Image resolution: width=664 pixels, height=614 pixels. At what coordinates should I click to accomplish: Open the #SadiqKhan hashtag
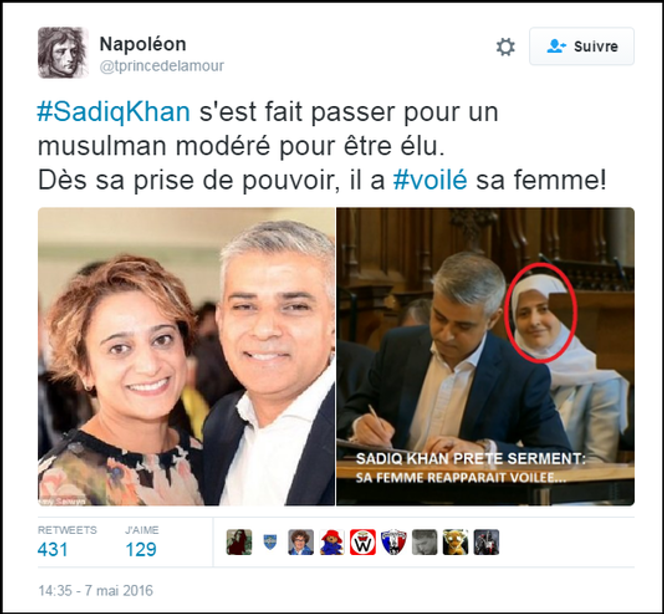[x=113, y=112]
